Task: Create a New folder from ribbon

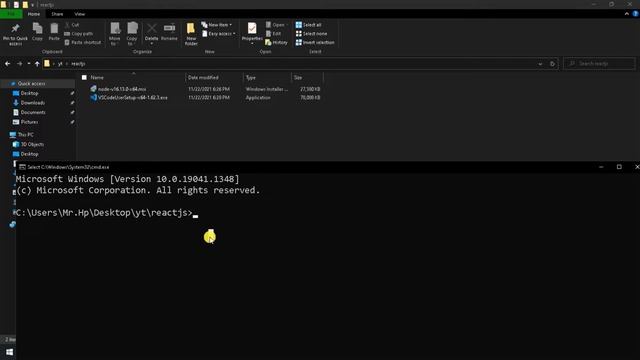Action: pyautogui.click(x=191, y=34)
